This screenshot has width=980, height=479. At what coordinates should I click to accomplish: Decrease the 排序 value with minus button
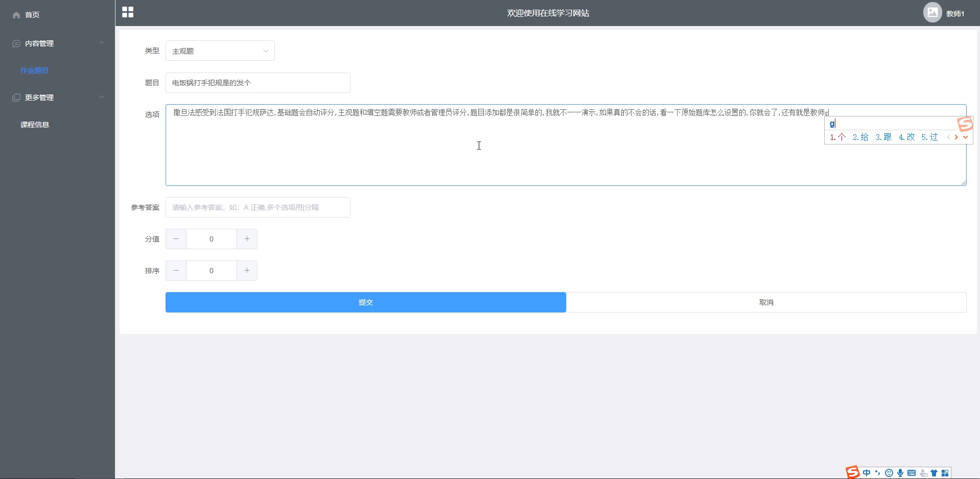click(x=176, y=271)
